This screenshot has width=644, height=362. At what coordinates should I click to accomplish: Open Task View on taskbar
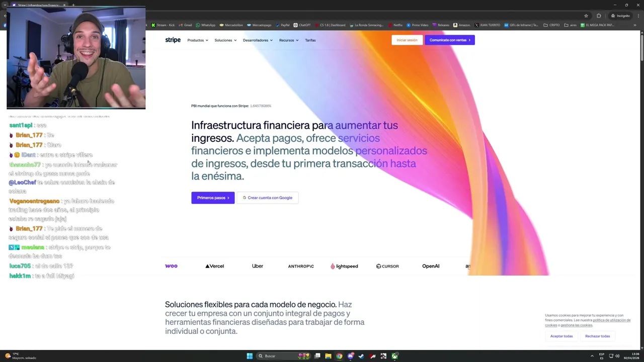click(317, 356)
